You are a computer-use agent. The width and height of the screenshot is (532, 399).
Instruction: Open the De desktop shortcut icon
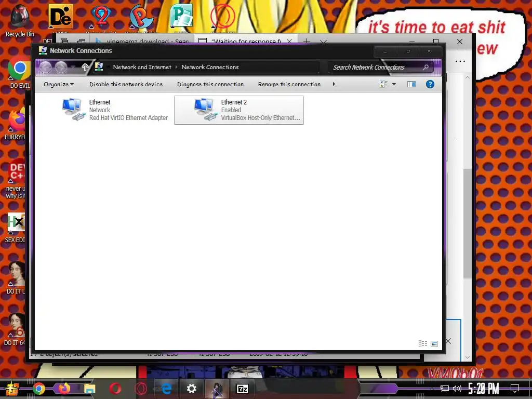coord(60,17)
